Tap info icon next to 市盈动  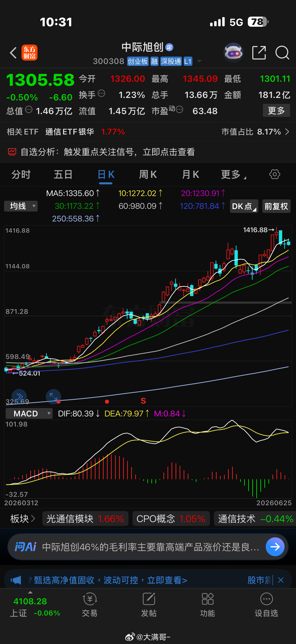click(179, 109)
